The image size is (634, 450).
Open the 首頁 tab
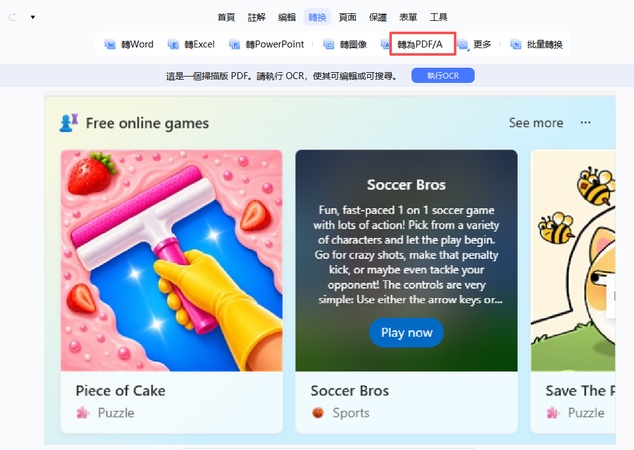pyautogui.click(x=226, y=17)
